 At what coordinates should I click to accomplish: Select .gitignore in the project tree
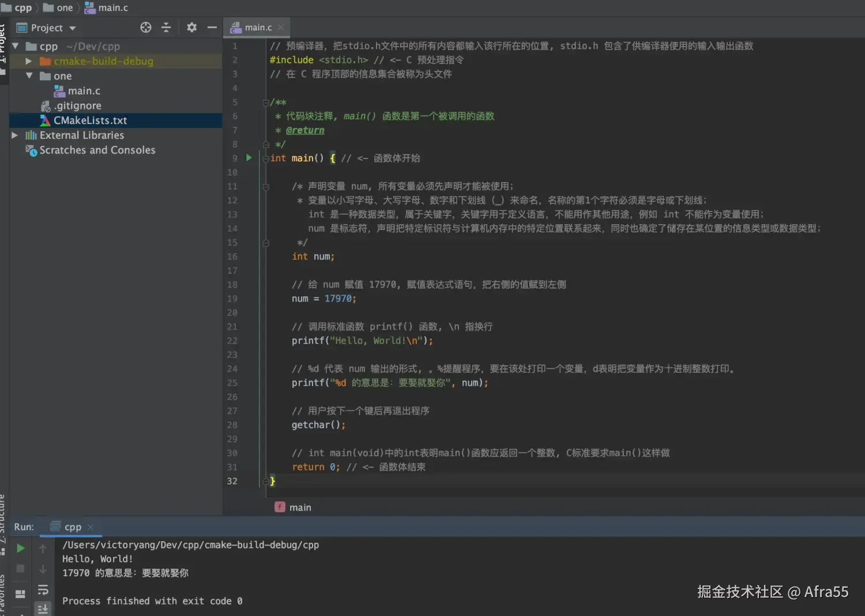pyautogui.click(x=115, y=105)
